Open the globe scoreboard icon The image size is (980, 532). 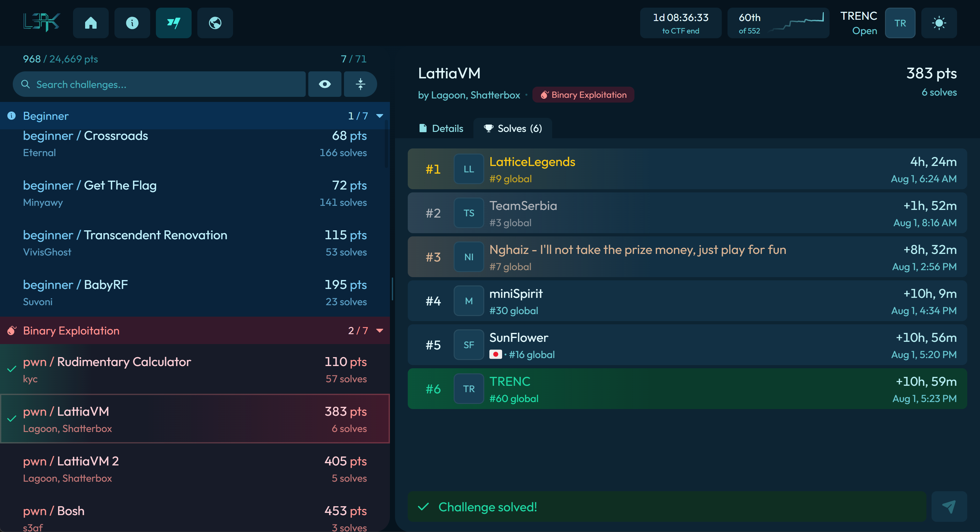[x=215, y=23]
